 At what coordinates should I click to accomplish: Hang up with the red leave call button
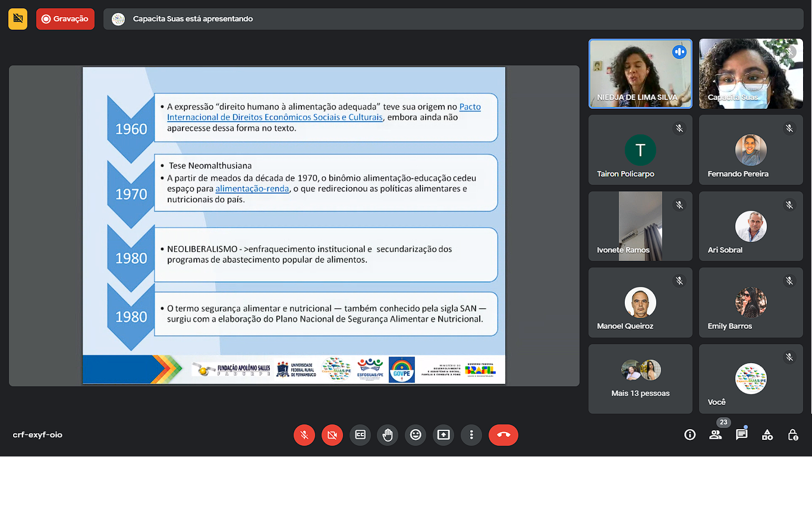pos(503,435)
